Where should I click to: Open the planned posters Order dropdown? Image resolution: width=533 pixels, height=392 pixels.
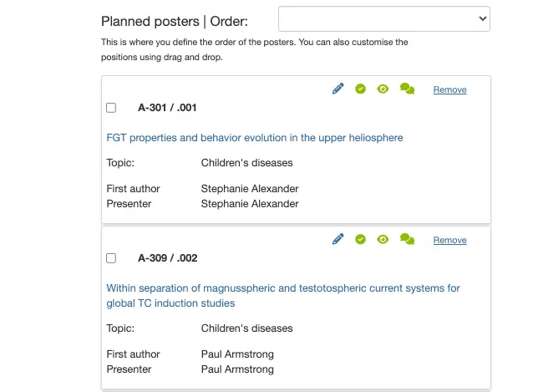[383, 19]
